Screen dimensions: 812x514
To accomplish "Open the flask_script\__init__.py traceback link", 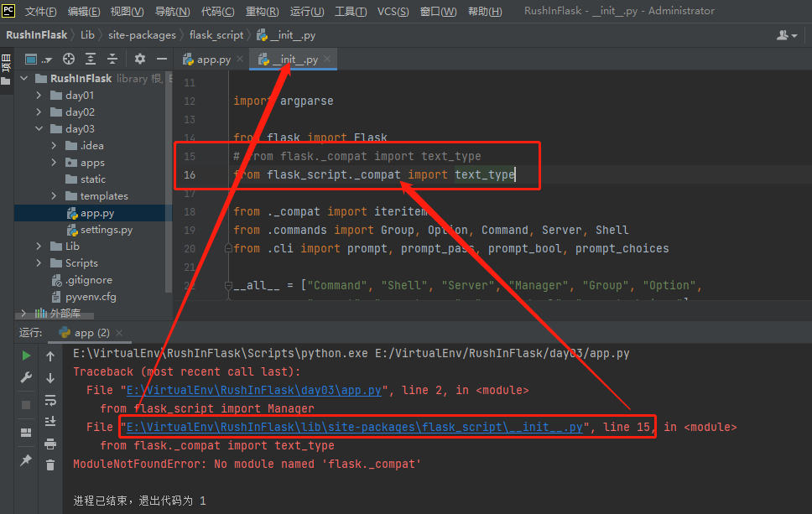I will coord(355,427).
